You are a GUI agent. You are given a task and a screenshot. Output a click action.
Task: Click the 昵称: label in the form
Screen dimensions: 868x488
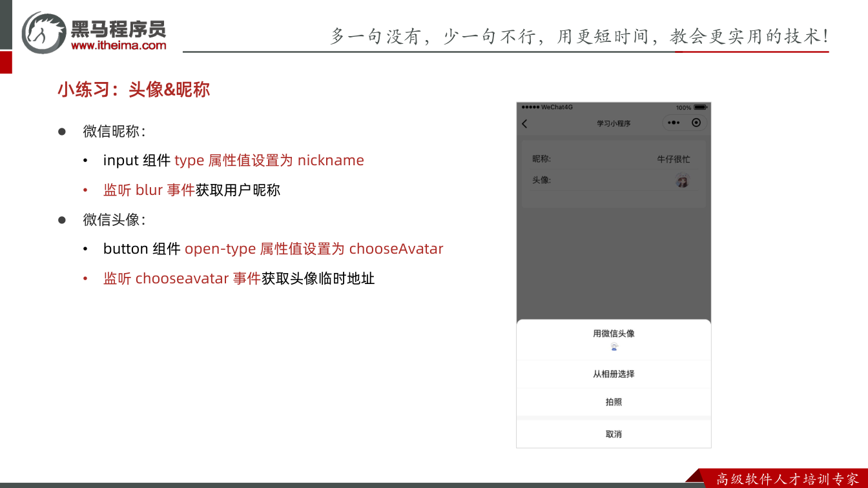coord(541,159)
